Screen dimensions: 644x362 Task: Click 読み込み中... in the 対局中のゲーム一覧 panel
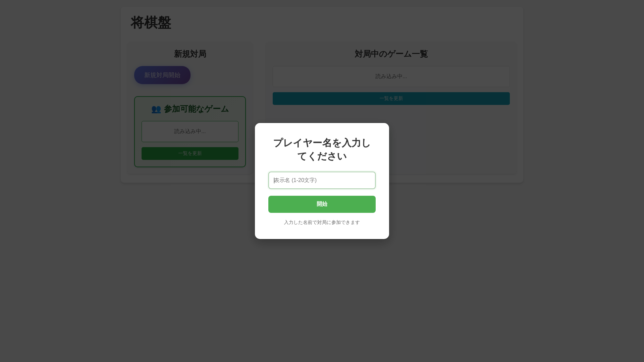point(391,76)
